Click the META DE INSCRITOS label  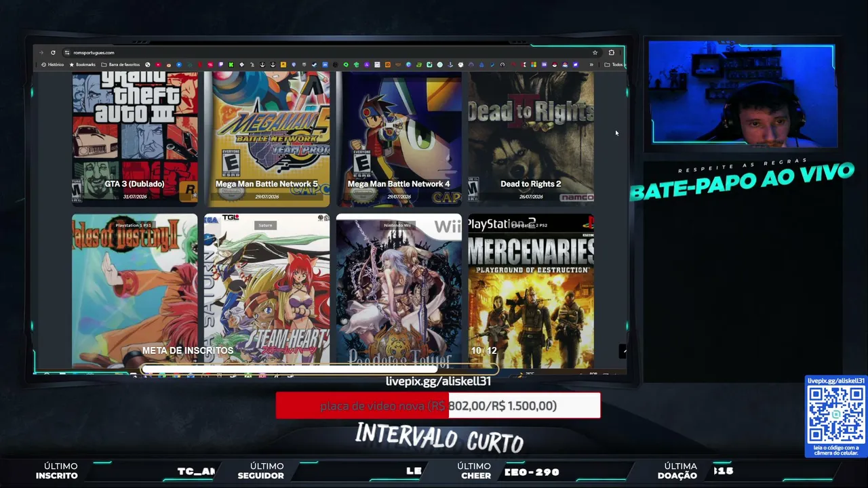[x=188, y=350]
